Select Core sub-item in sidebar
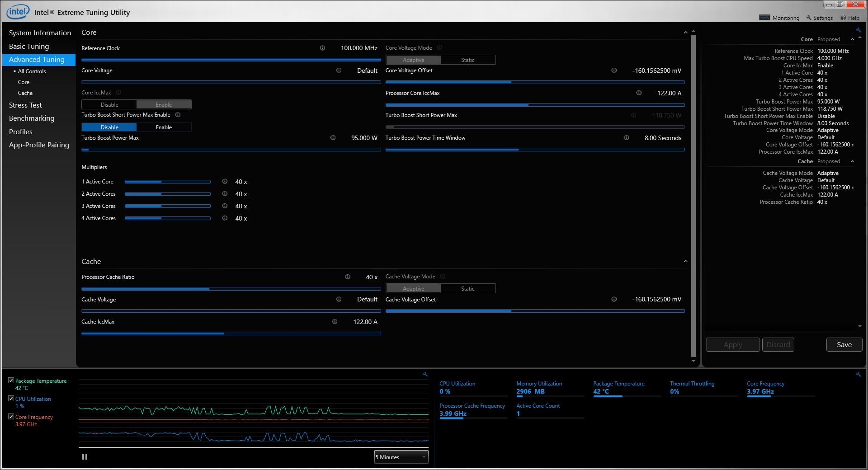868x470 pixels. coord(24,82)
